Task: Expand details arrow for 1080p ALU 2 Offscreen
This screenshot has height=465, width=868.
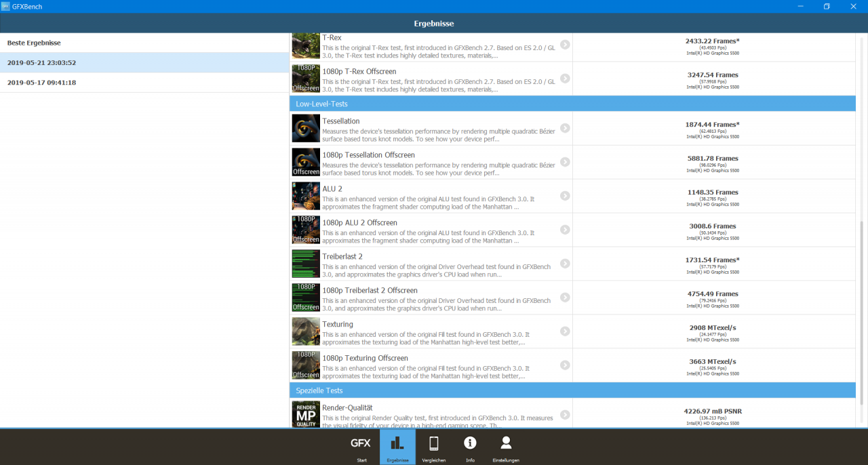Action: [565, 230]
